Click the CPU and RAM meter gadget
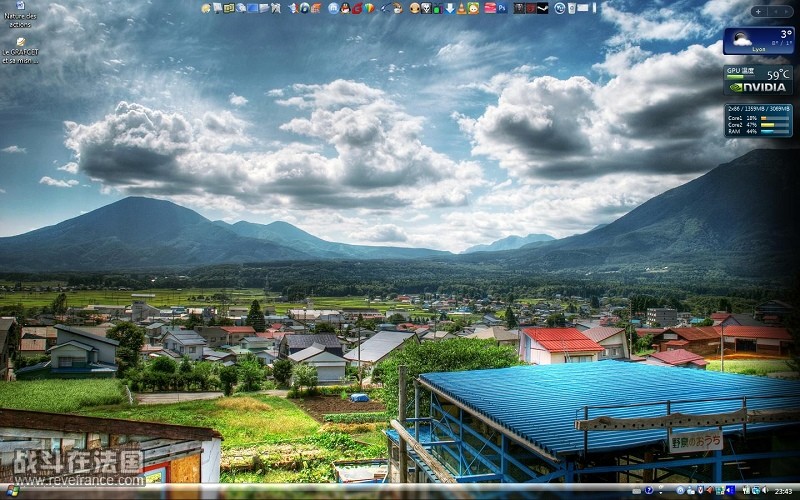The width and height of the screenshot is (800, 500). pyautogui.click(x=758, y=119)
